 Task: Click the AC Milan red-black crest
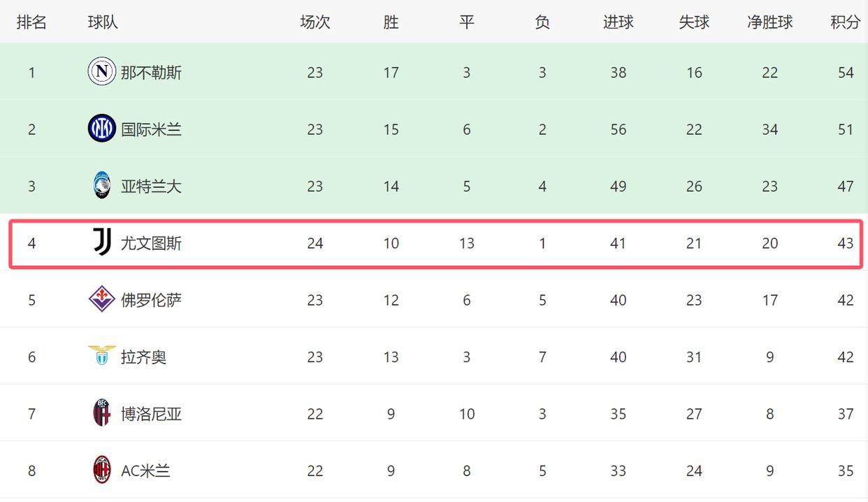pos(102,470)
